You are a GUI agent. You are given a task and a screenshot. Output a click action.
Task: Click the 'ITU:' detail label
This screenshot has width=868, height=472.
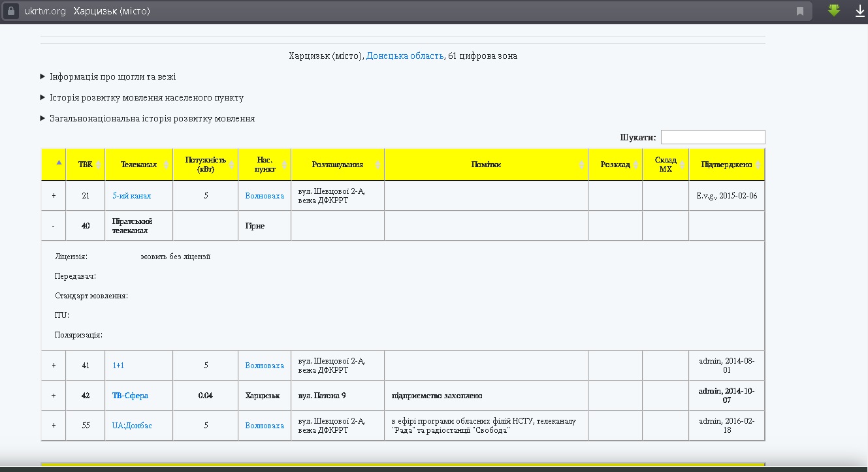(x=62, y=315)
